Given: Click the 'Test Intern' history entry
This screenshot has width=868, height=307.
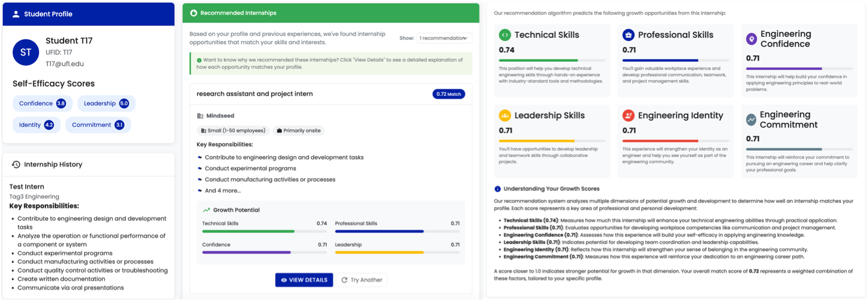Looking at the screenshot, I should coord(27,187).
